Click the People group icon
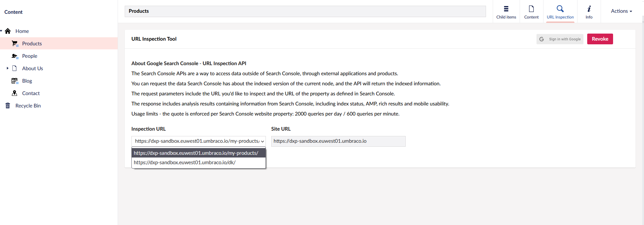Screen dimensions: 644x225 (x=15, y=56)
